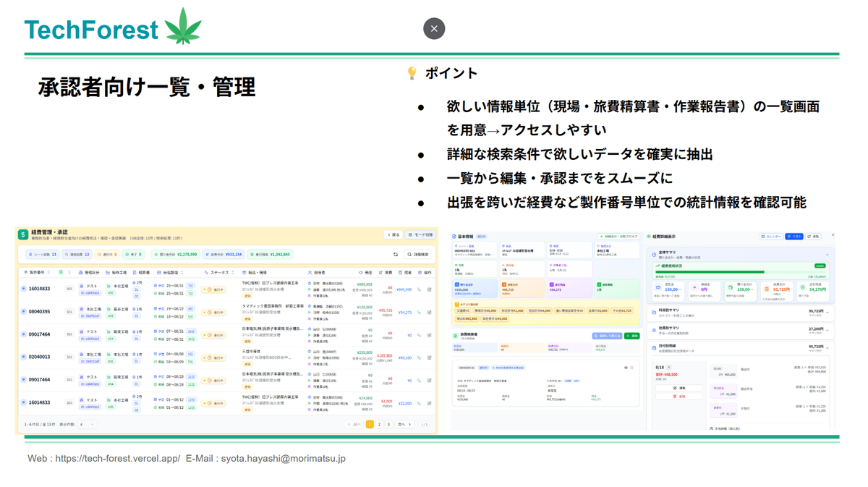
Task: Click the 更新 refresh icon in 経費詳細表示 header
Action: point(814,237)
